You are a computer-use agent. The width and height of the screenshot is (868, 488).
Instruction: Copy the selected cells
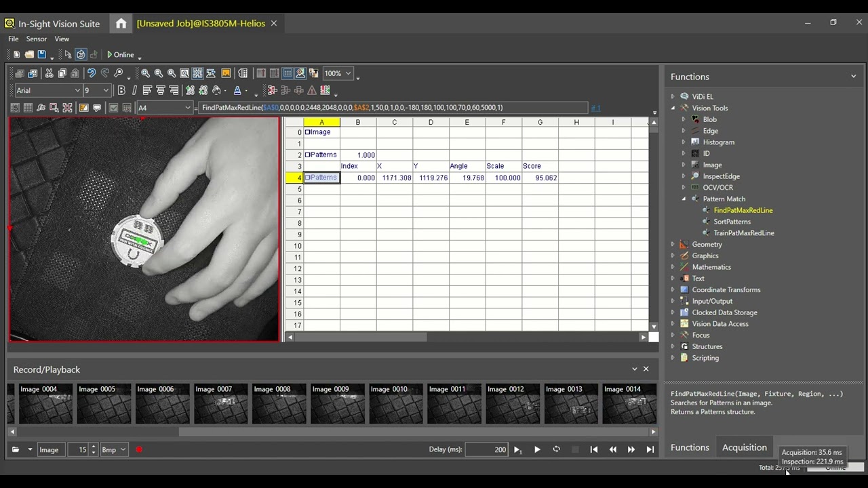(62, 73)
